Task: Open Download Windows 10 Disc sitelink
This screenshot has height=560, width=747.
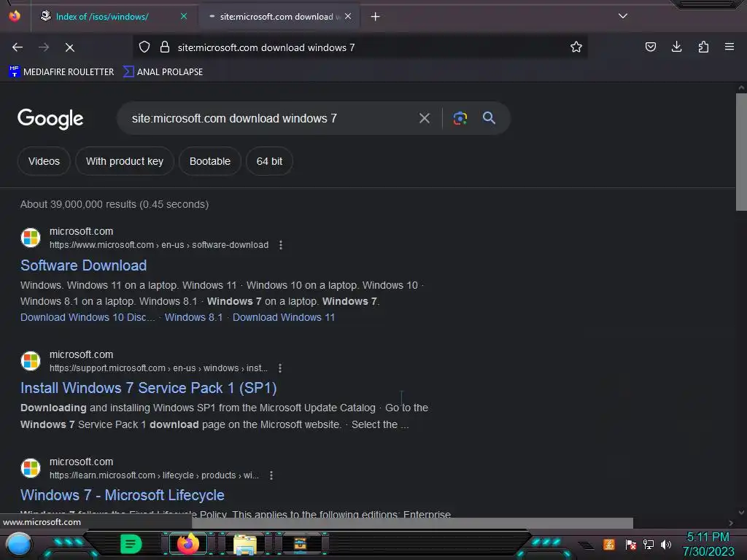Action: tap(88, 317)
